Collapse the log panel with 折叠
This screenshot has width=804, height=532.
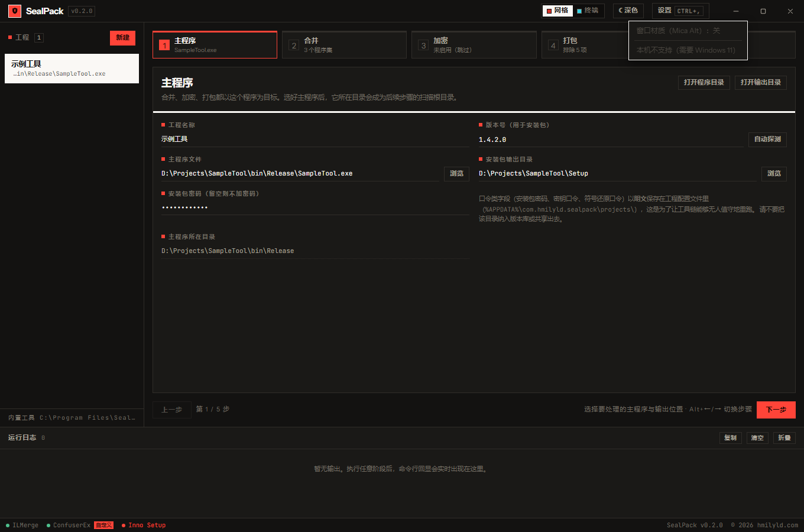(784, 438)
